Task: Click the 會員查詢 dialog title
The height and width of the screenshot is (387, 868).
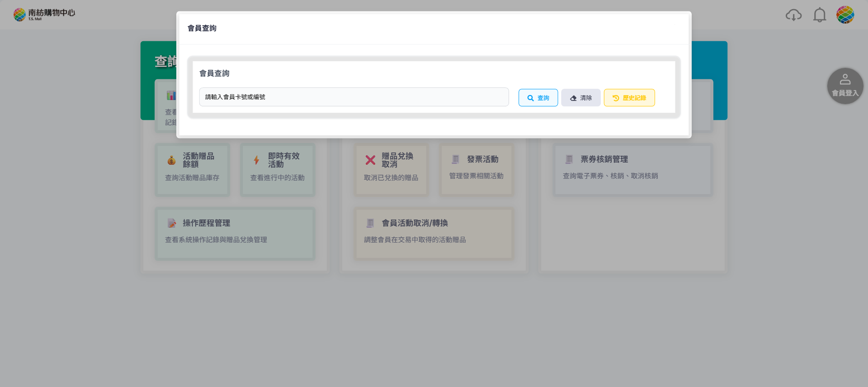Action: tap(202, 28)
